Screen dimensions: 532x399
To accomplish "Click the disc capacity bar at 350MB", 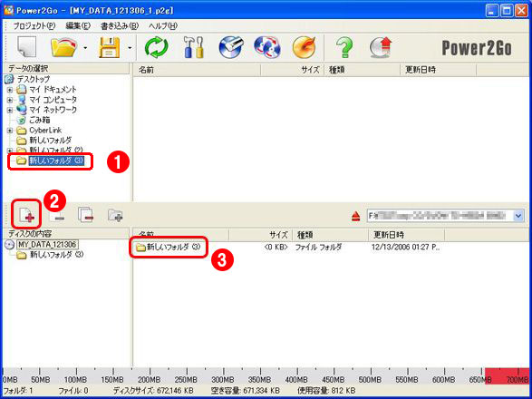I will pyautogui.click(x=259, y=379).
